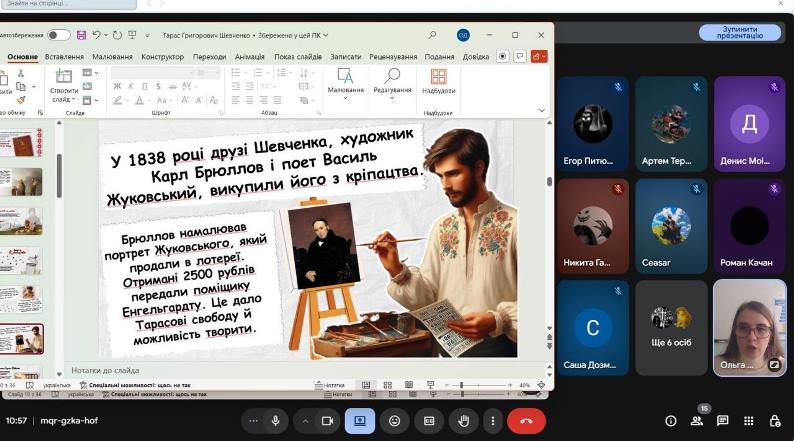794x441 pixels.
Task: Open more options in Meet
Action: 493,421
